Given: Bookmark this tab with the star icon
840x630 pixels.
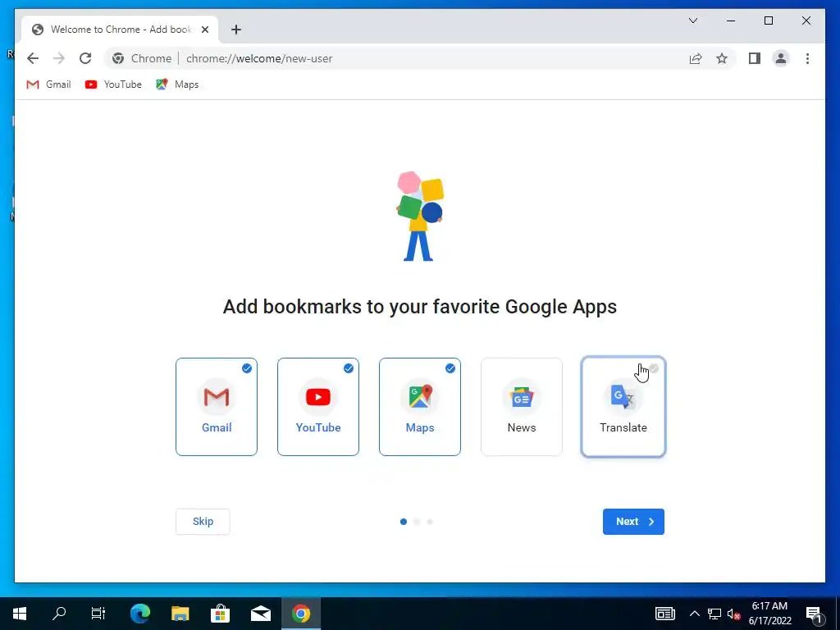Looking at the screenshot, I should click(722, 58).
